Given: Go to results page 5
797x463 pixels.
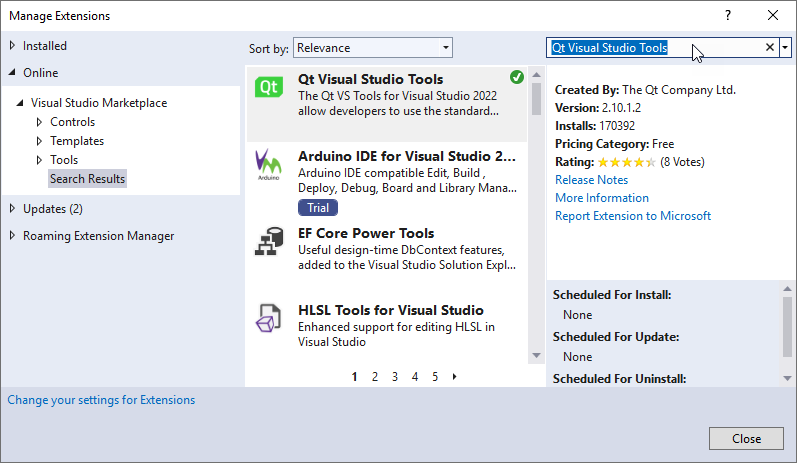Looking at the screenshot, I should [x=435, y=377].
